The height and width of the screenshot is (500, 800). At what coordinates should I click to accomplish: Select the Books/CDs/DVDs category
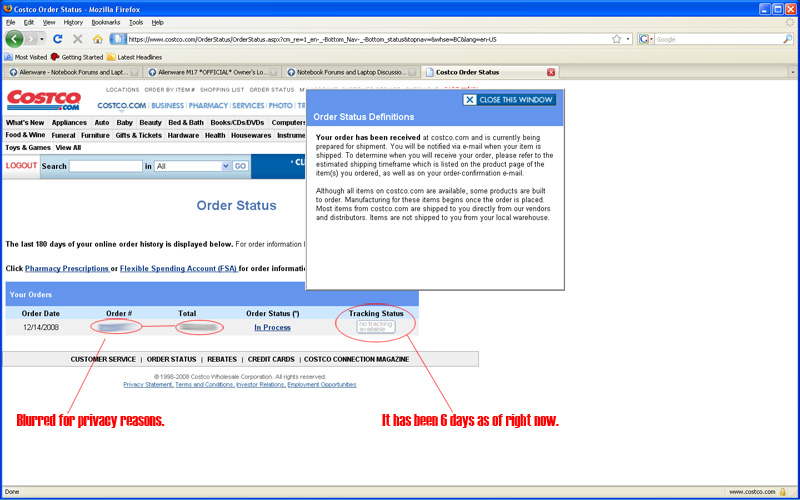(237, 122)
